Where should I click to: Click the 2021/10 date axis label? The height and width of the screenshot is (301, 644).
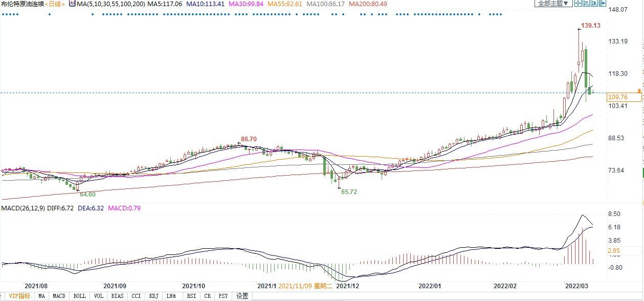click(x=193, y=285)
